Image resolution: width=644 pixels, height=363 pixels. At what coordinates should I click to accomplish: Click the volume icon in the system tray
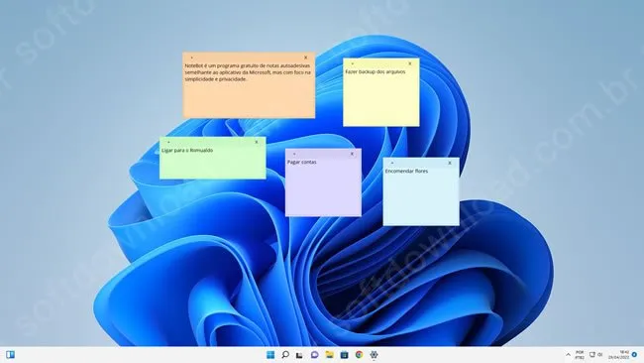point(600,355)
